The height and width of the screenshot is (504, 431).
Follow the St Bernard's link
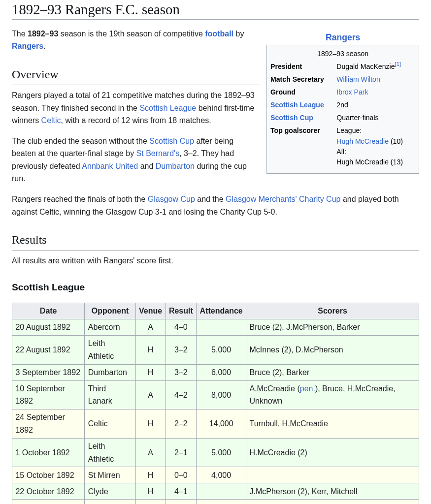click(x=158, y=154)
